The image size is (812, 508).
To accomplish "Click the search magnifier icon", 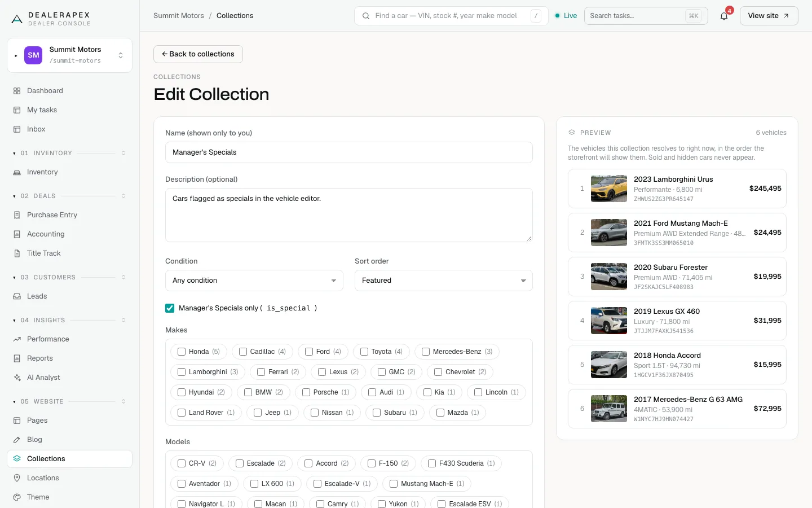I will tap(366, 16).
